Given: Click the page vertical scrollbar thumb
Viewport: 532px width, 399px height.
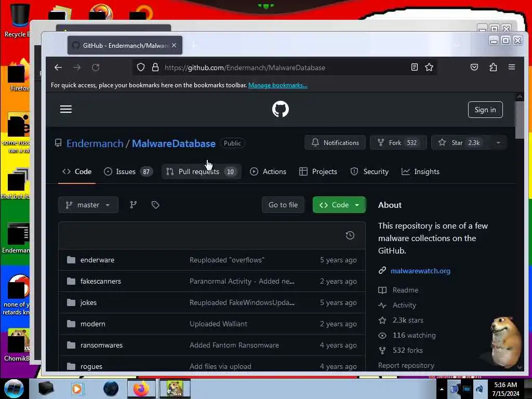Looking at the screenshot, I should (x=520, y=119).
